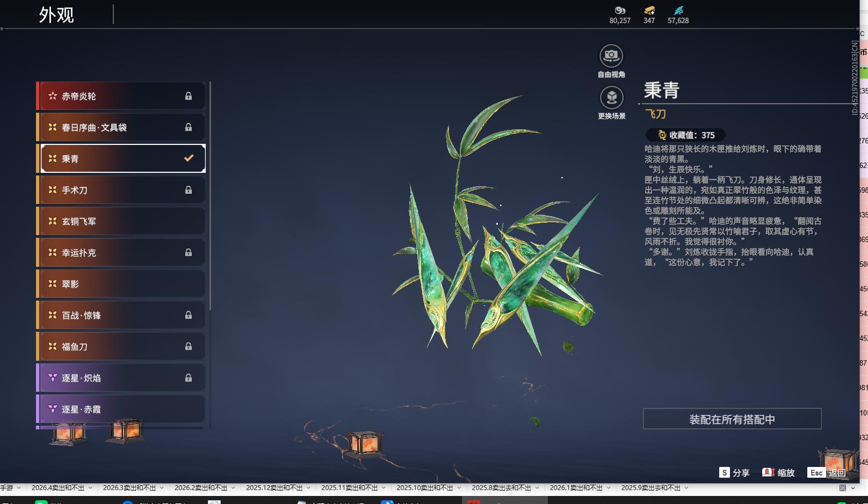Click the 自由视角 free camera icon
Image resolution: width=868 pixels, height=504 pixels.
click(x=611, y=54)
